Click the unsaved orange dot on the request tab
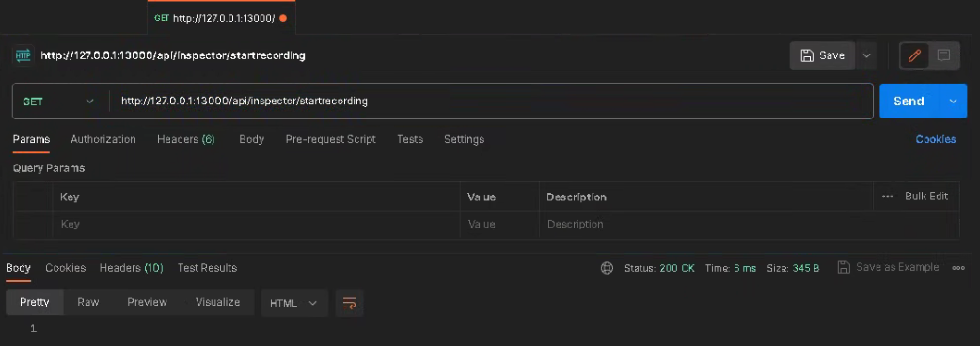Viewport: 980px width, 346px height. pos(283,18)
